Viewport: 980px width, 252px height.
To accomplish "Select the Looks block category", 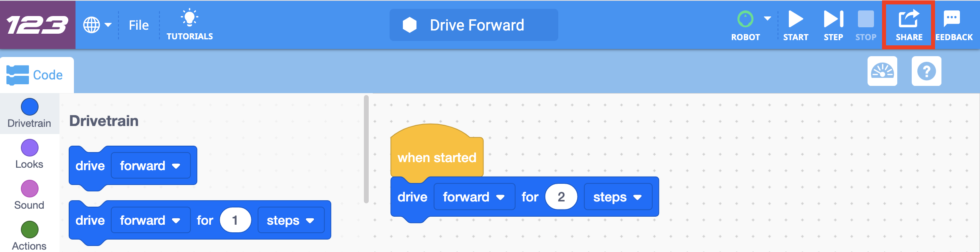I will coord(29,148).
